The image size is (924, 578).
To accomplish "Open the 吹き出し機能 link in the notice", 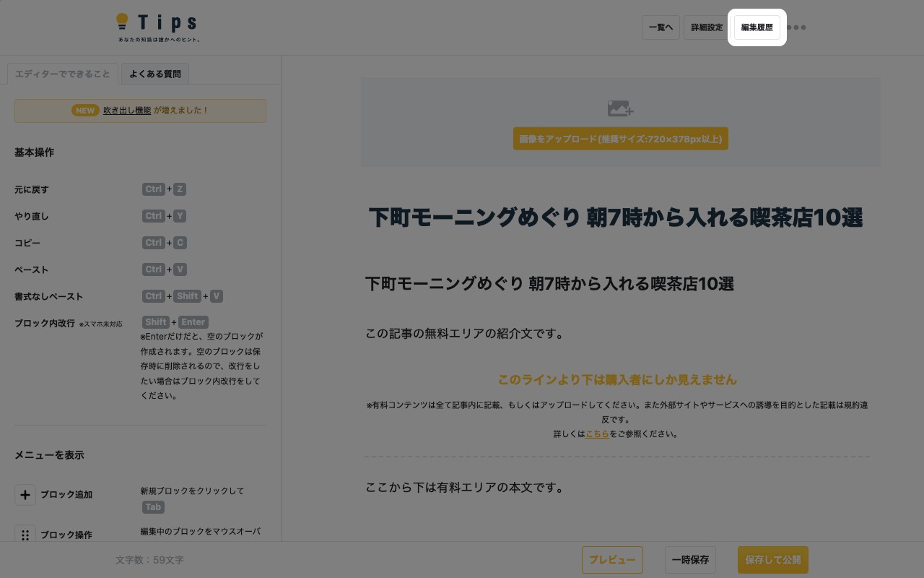I will click(x=127, y=111).
